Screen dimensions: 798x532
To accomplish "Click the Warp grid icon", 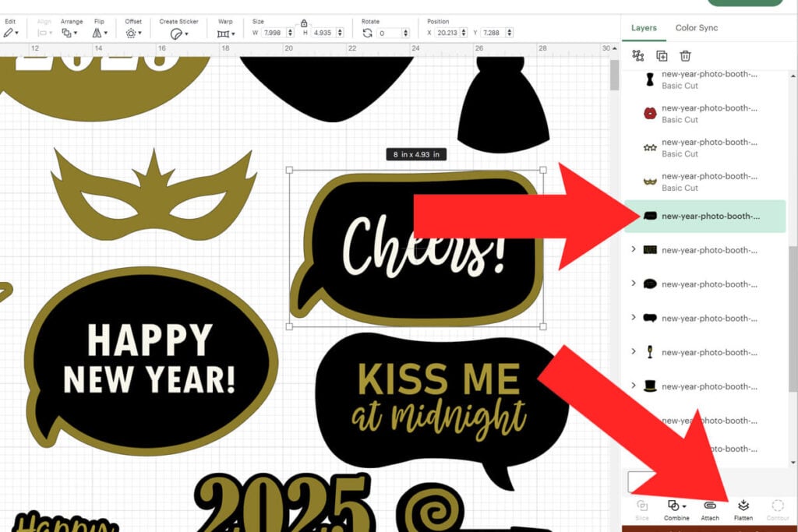I will click(223, 34).
